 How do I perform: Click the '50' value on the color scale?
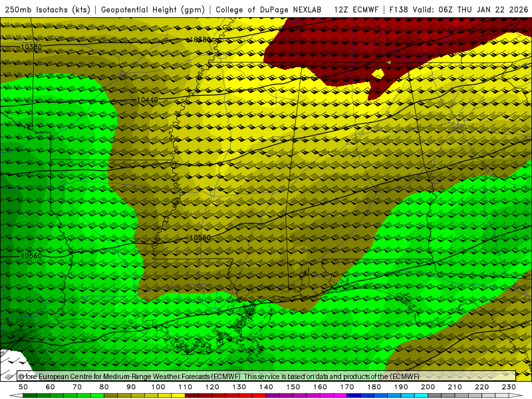click(23, 387)
